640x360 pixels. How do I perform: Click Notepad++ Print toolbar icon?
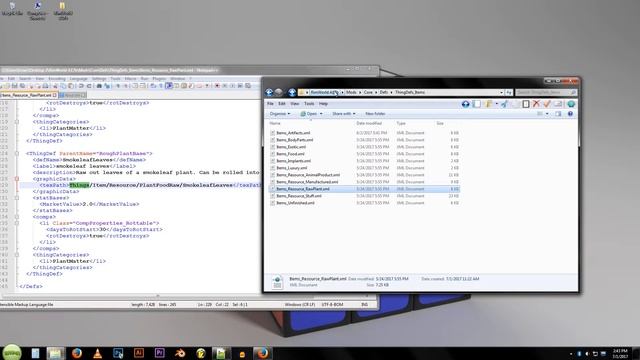(x=45, y=86)
